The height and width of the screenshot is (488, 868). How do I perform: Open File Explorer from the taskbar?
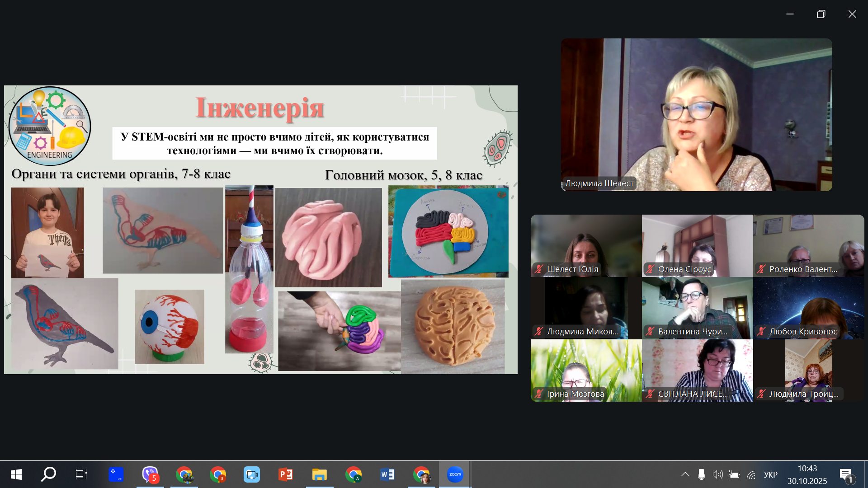coord(319,474)
